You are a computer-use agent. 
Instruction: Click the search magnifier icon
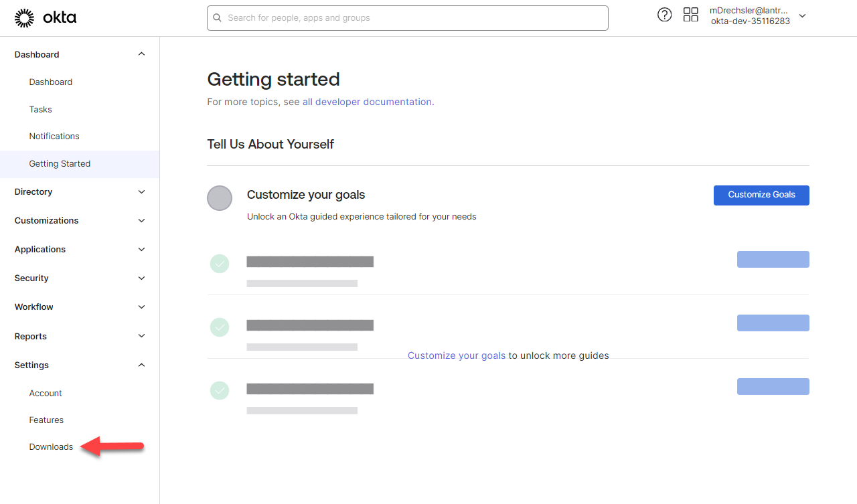218,18
